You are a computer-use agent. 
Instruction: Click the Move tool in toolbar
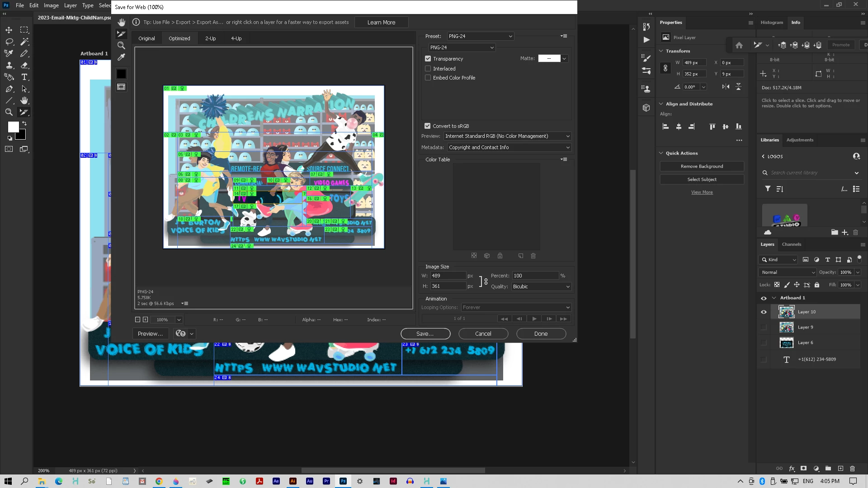9,30
